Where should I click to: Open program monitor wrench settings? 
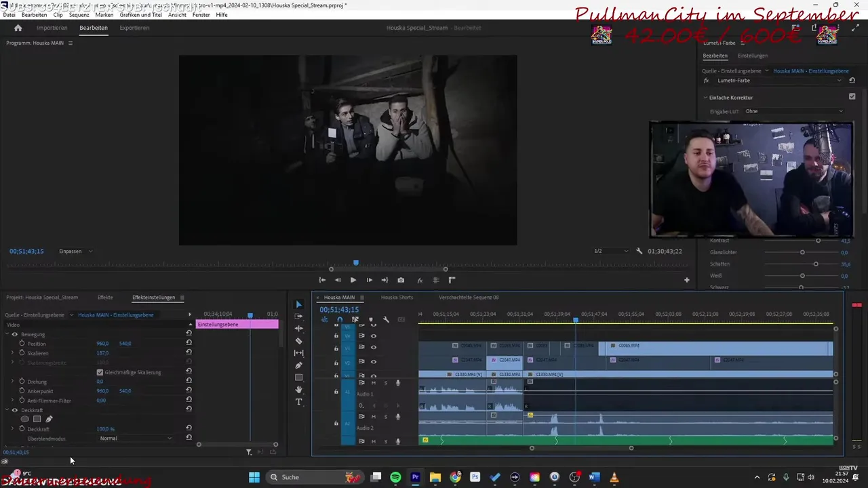click(639, 251)
